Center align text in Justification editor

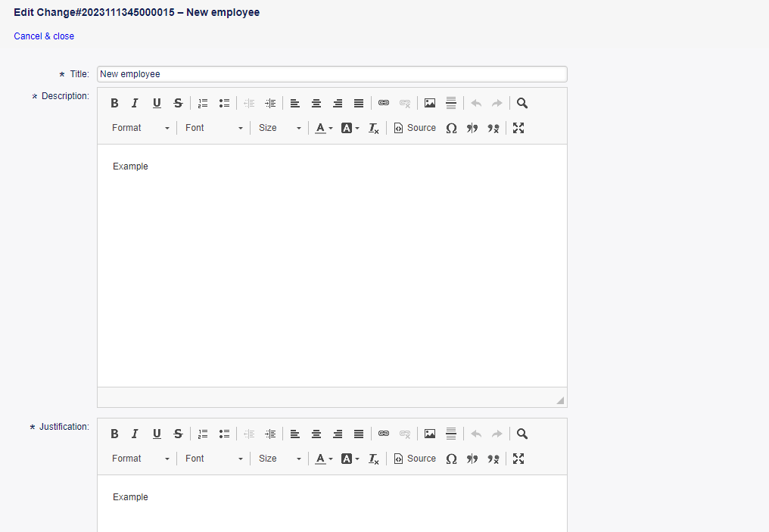tap(316, 434)
